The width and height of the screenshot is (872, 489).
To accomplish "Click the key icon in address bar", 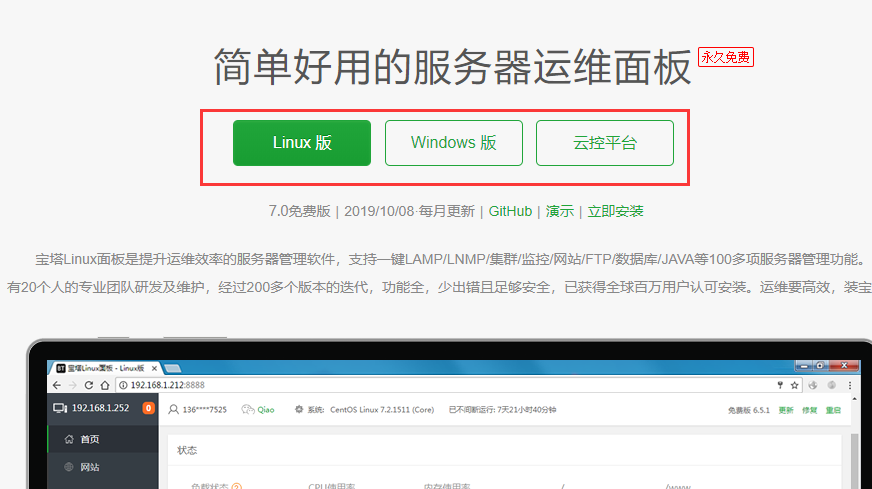I will [x=780, y=385].
